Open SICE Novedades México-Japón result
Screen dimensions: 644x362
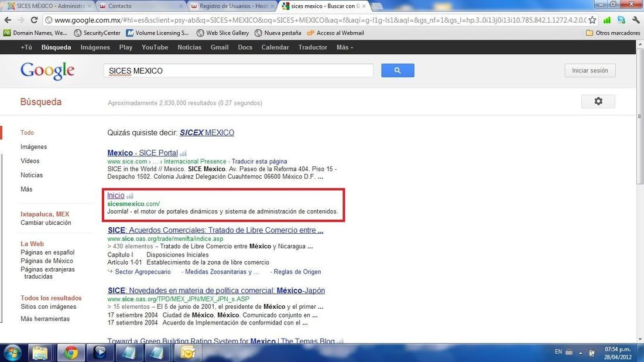216,291
